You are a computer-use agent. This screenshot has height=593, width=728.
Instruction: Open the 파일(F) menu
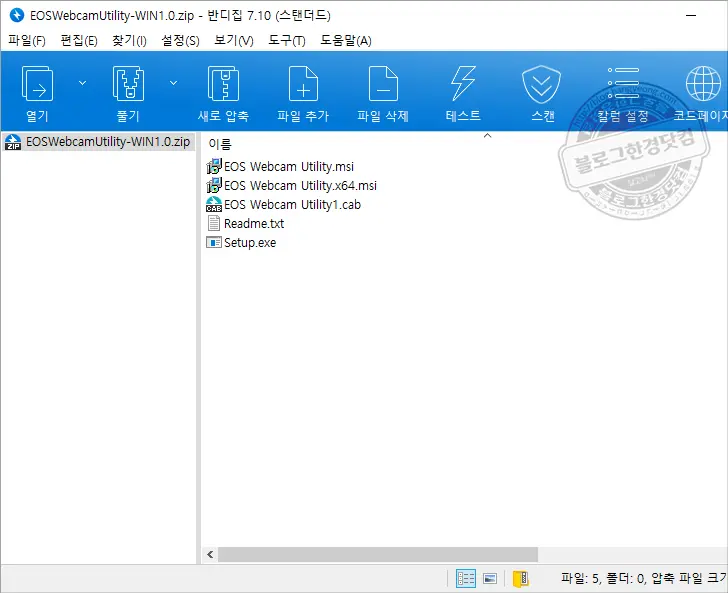coord(27,41)
